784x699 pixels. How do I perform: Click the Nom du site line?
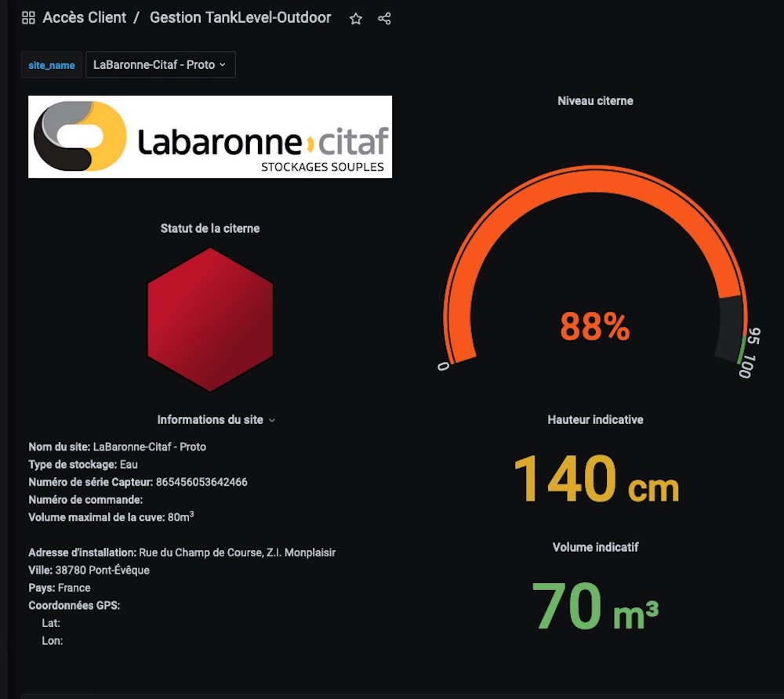point(117,447)
